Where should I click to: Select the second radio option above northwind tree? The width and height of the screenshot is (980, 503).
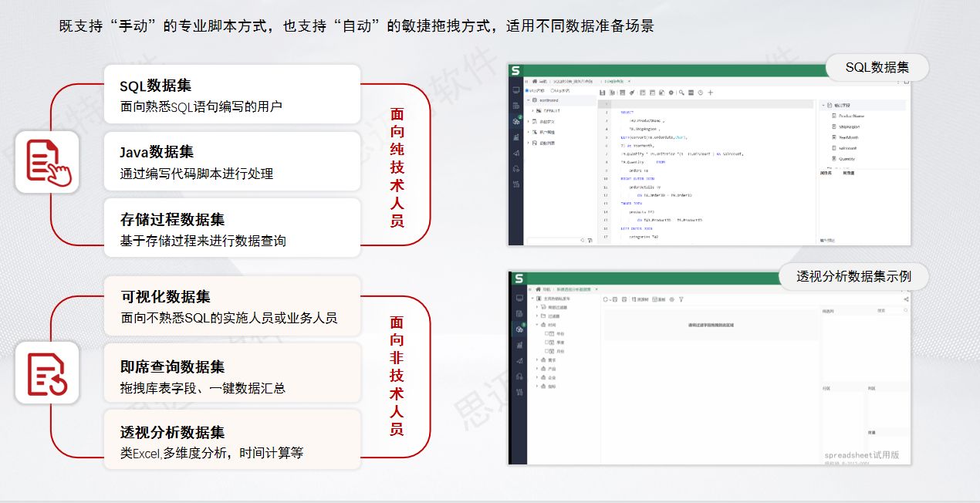point(553,90)
